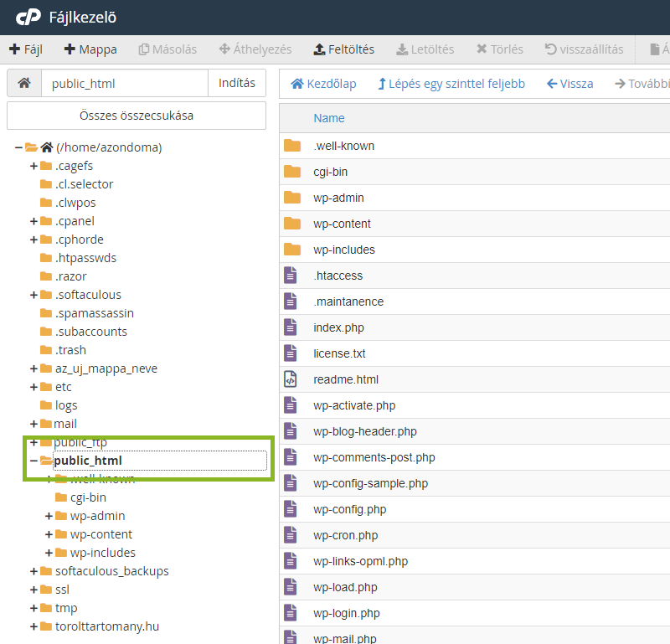Expand the wp-content node in tree
Viewport: 670px width, 644px height.
tap(49, 534)
